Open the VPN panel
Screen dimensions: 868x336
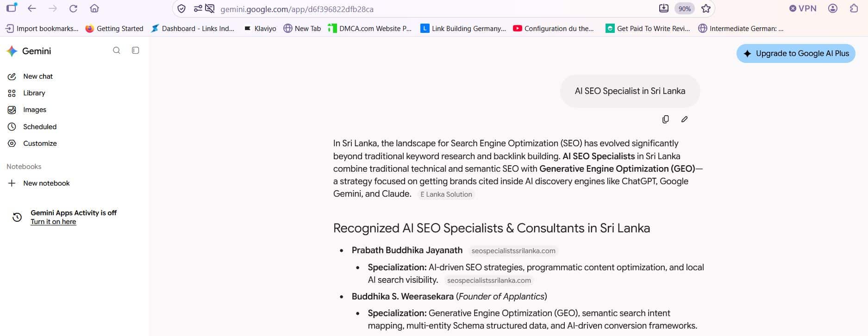[x=803, y=8]
